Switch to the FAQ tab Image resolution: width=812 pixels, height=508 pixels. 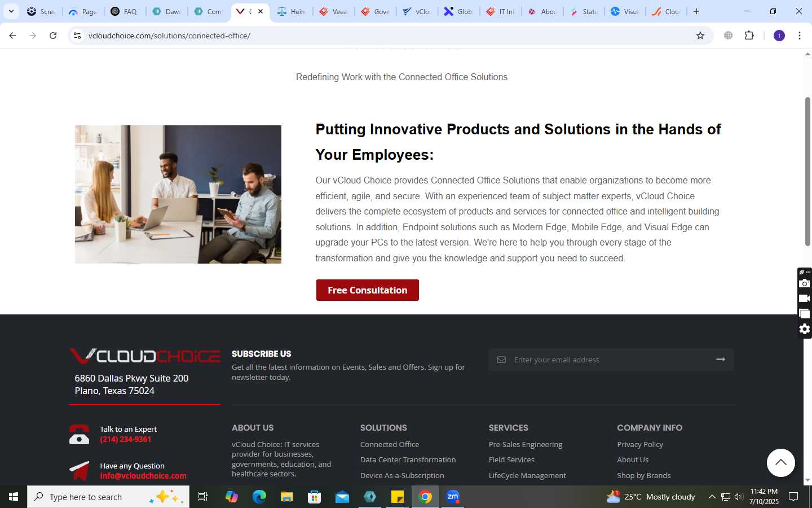[x=125, y=11]
